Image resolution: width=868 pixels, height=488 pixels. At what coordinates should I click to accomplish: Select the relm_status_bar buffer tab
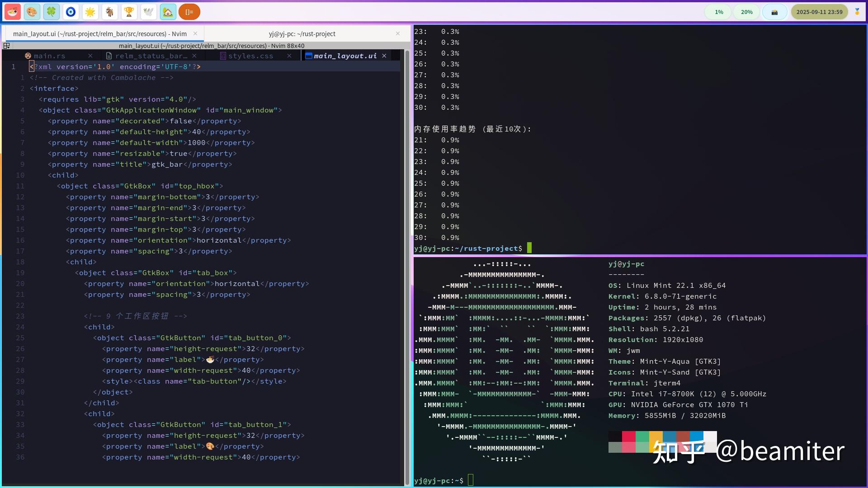tap(151, 56)
